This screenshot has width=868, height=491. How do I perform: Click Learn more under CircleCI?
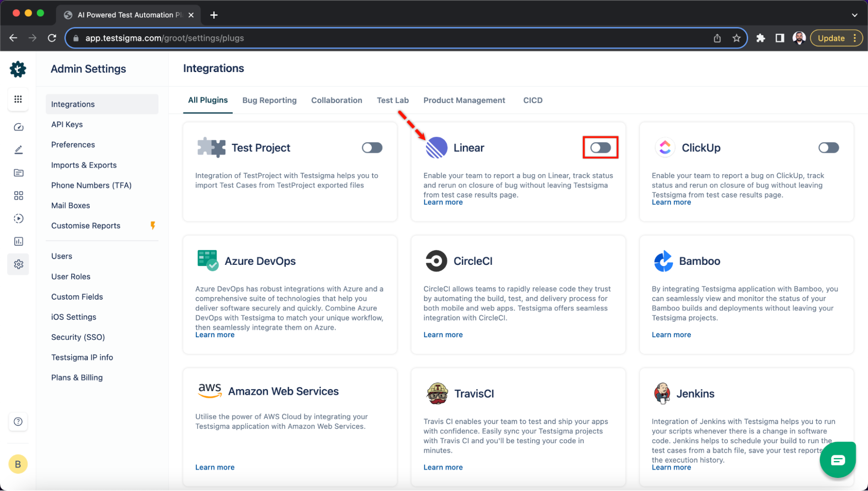[443, 335]
